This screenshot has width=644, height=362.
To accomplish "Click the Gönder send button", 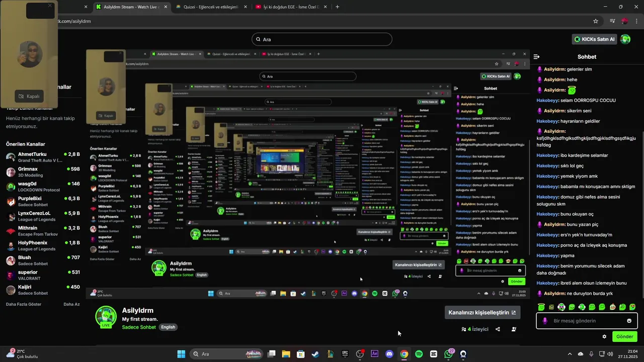I will (624, 336).
